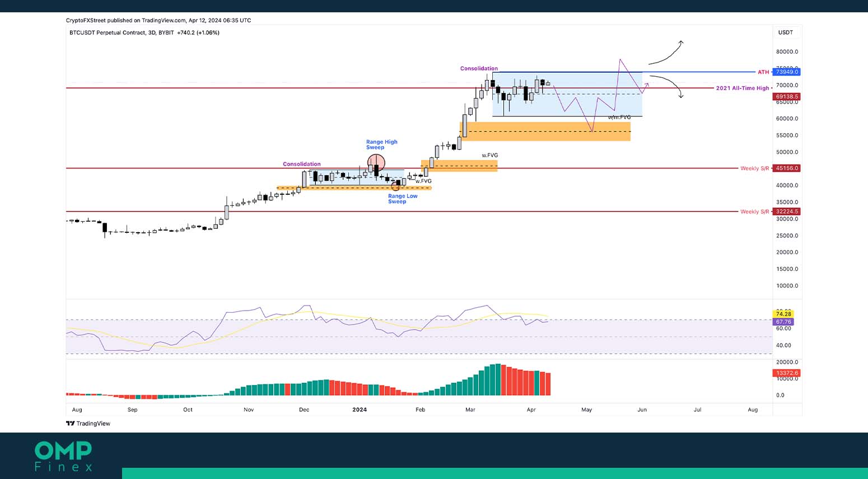The image size is (868, 479).
Task: Click 'Weekly S/R' label beside 32224.5
Action: [x=755, y=212]
